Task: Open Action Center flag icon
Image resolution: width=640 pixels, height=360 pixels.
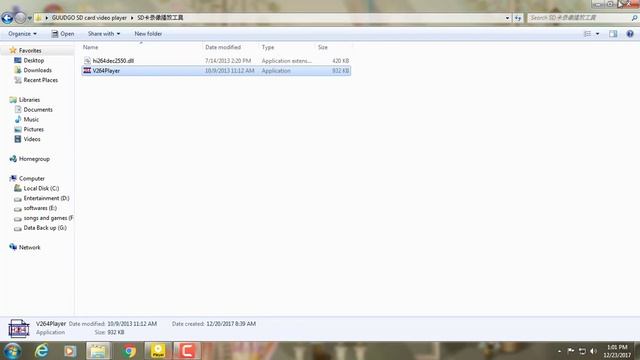Action: [x=571, y=351]
